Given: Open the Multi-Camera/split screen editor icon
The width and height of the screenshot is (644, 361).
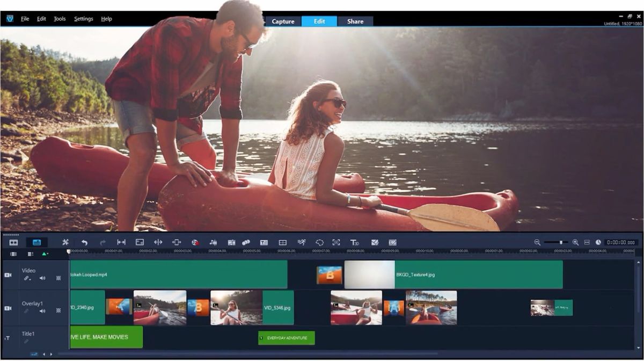Looking at the screenshot, I should pos(283,243).
